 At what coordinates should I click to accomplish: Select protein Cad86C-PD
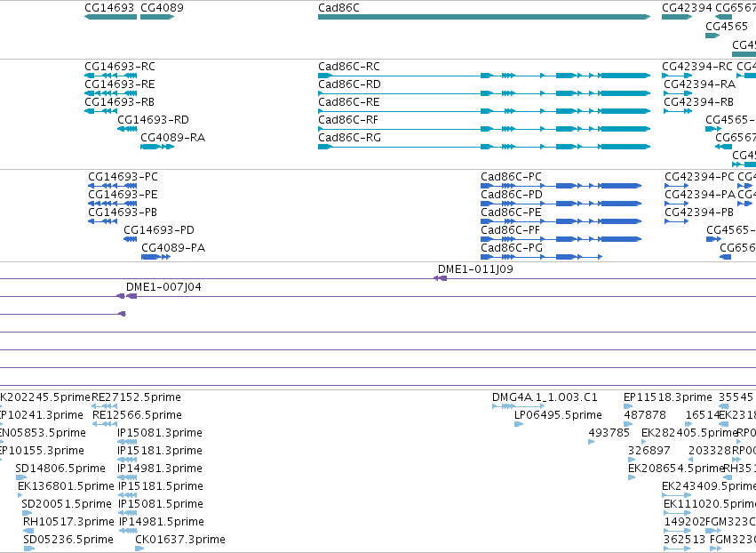point(512,195)
